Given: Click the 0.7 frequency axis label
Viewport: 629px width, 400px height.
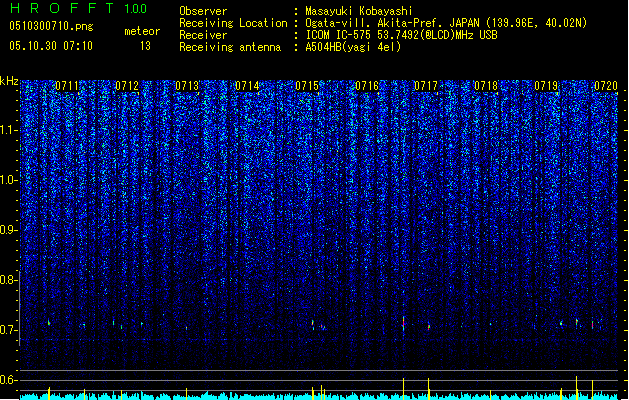Looking at the screenshot, I should 8,330.
